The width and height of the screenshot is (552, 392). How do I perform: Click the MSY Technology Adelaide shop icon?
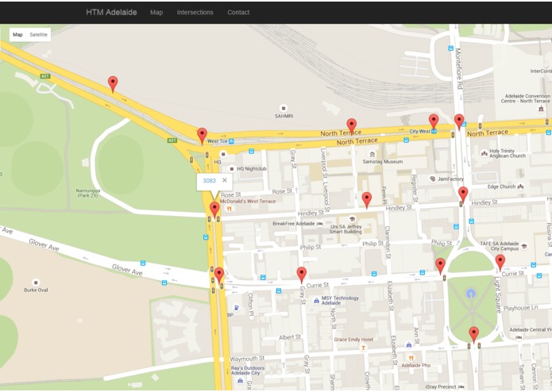(316, 301)
